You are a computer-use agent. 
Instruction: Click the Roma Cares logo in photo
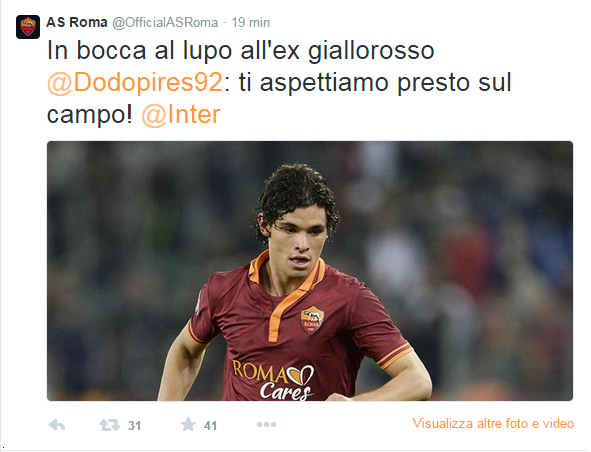[273, 380]
